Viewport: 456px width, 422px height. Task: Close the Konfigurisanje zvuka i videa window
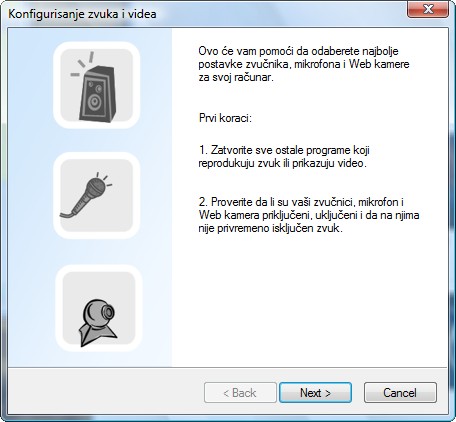click(427, 9)
